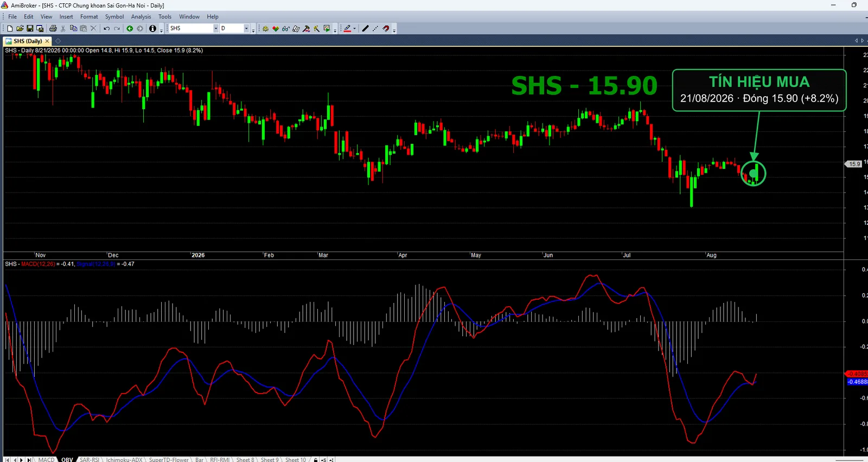
Task: Open the File menu
Action: (12, 17)
